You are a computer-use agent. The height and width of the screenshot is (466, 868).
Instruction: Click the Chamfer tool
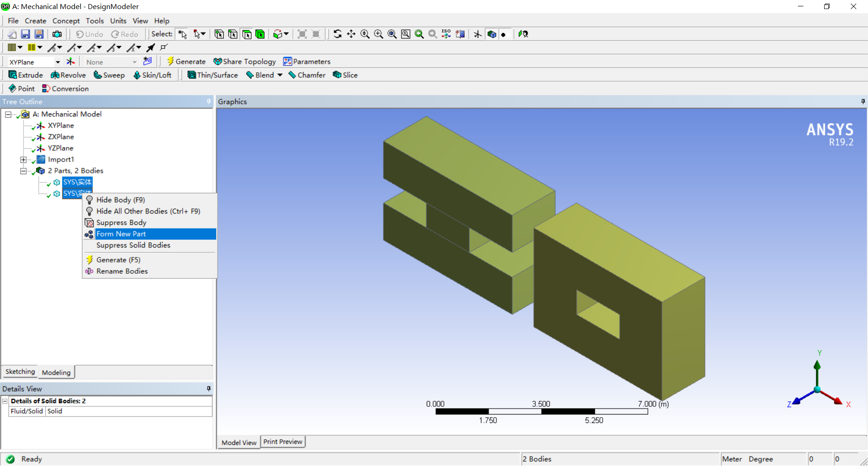click(307, 75)
